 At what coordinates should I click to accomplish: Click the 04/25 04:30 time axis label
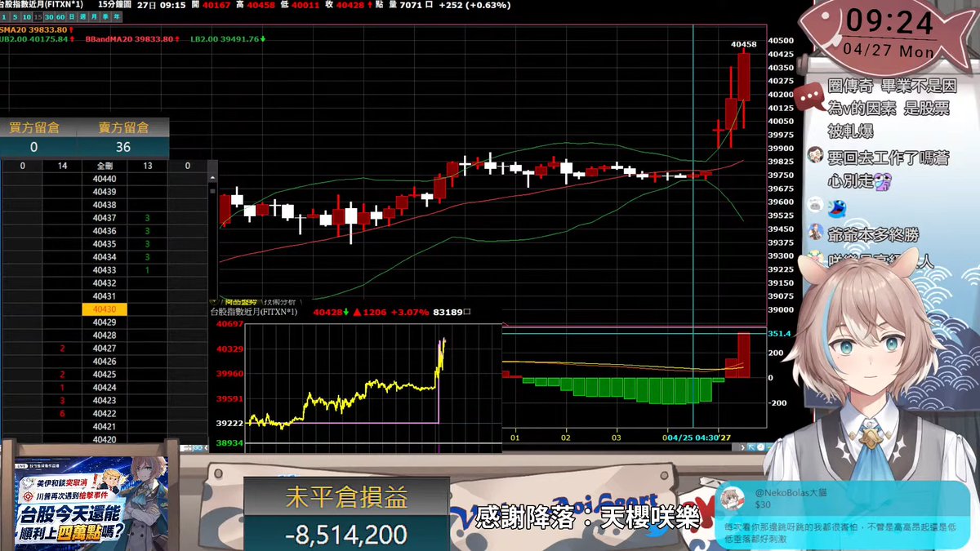tap(693, 438)
